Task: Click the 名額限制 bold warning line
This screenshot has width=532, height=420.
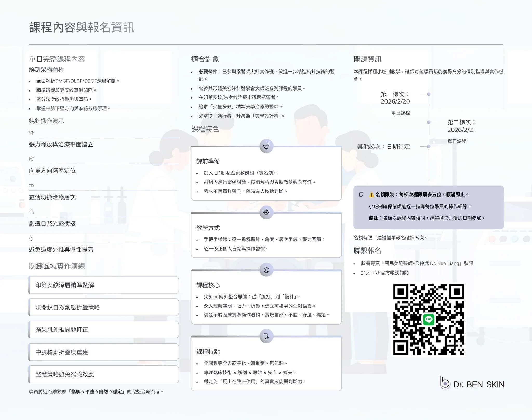Action: tap(422, 195)
